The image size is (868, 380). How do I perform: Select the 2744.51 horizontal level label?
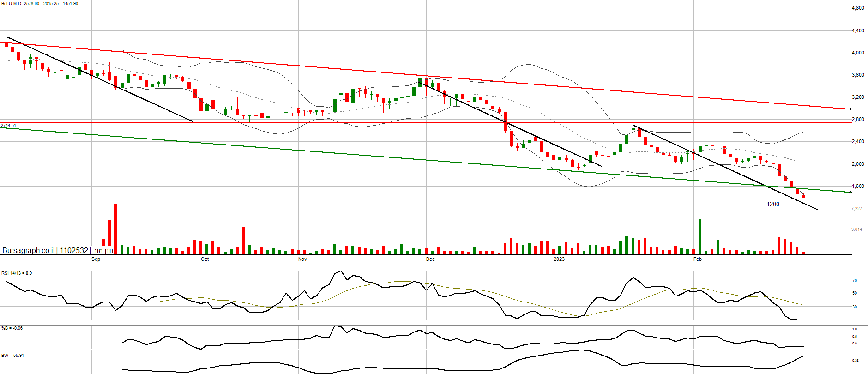click(9, 126)
